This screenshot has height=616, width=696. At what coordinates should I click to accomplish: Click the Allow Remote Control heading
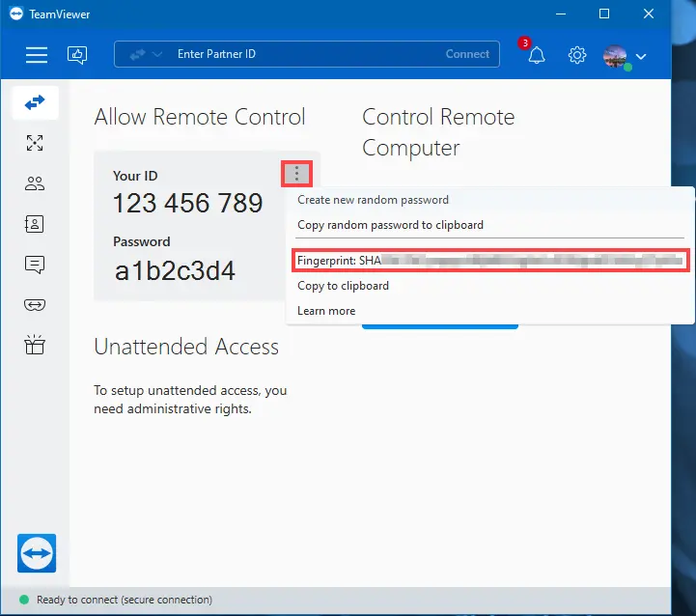tap(200, 117)
